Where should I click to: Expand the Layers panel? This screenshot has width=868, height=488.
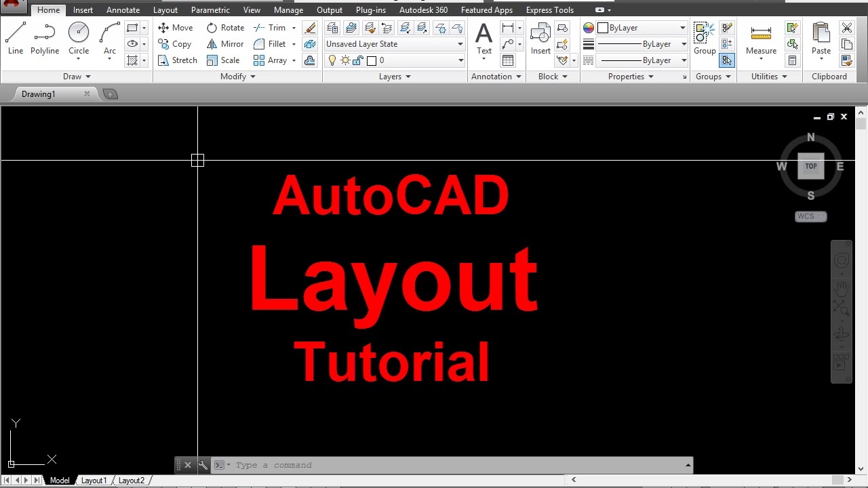tap(395, 77)
